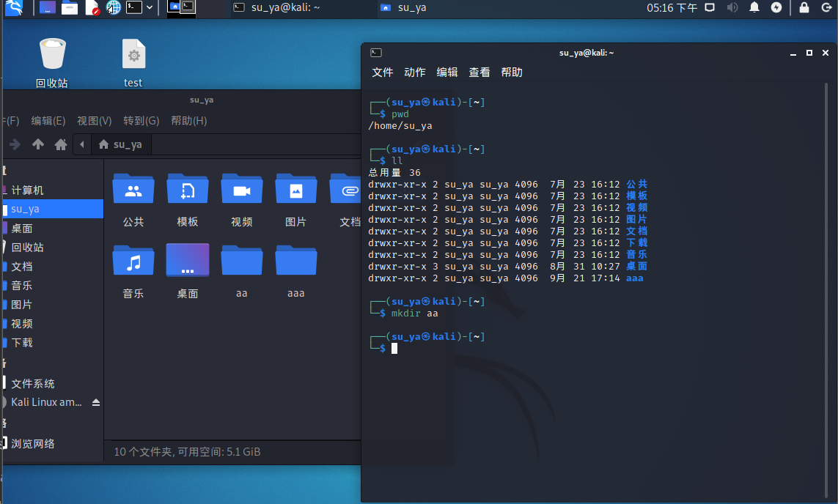
Task: Click the 05:16 clock in the panel
Action: tap(672, 7)
